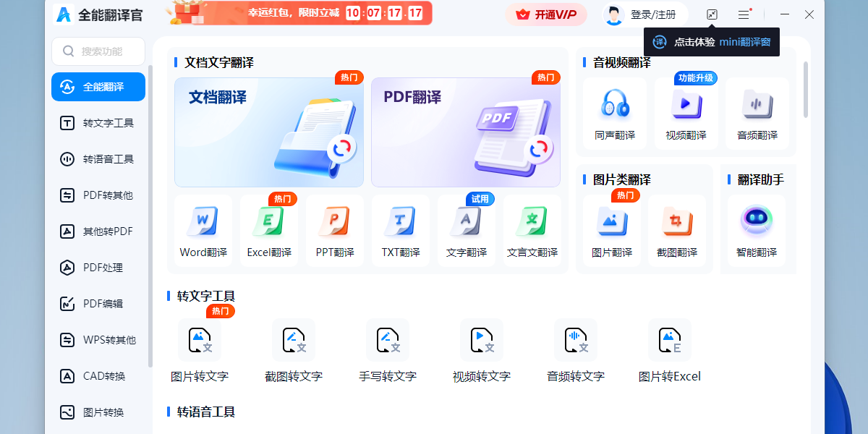The height and width of the screenshot is (434, 868).
Task: Open the hamburger main menu icon
Action: (744, 14)
